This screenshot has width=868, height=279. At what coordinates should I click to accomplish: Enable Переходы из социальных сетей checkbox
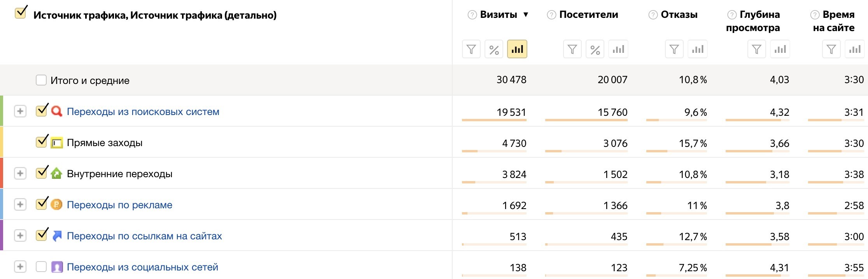pos(41,267)
